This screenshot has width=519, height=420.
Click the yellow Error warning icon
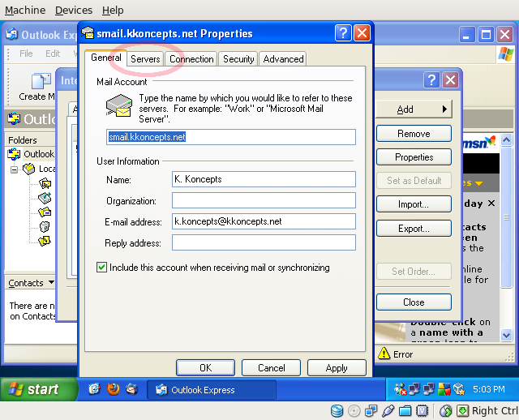384,354
